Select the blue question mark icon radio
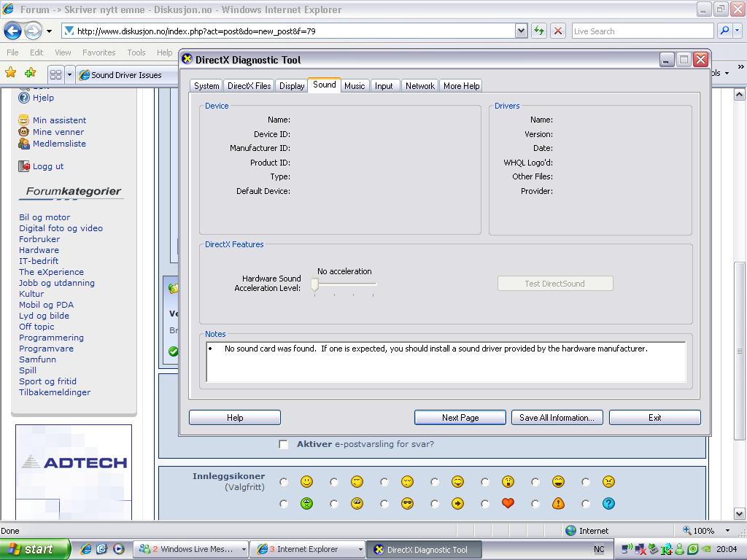Image resolution: width=747 pixels, height=560 pixels. click(586, 503)
